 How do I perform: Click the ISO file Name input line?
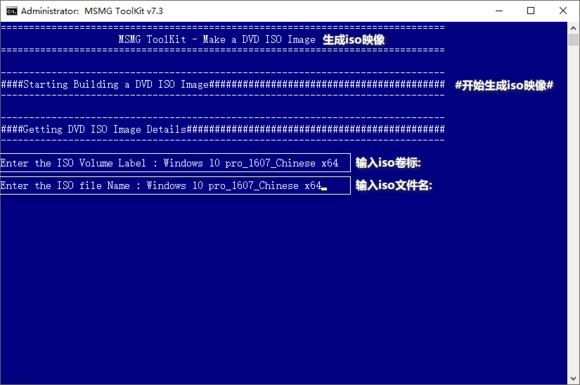tap(175, 185)
